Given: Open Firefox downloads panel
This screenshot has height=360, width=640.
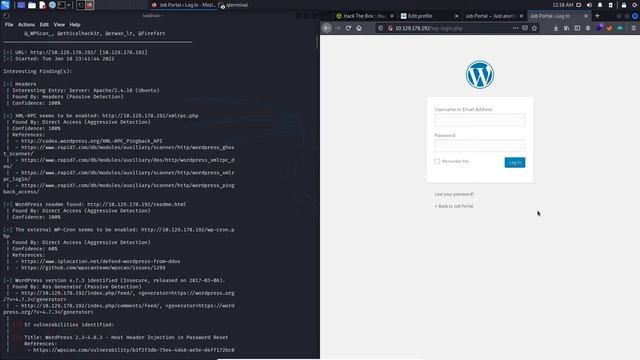Looking at the screenshot, I should [x=556, y=28].
